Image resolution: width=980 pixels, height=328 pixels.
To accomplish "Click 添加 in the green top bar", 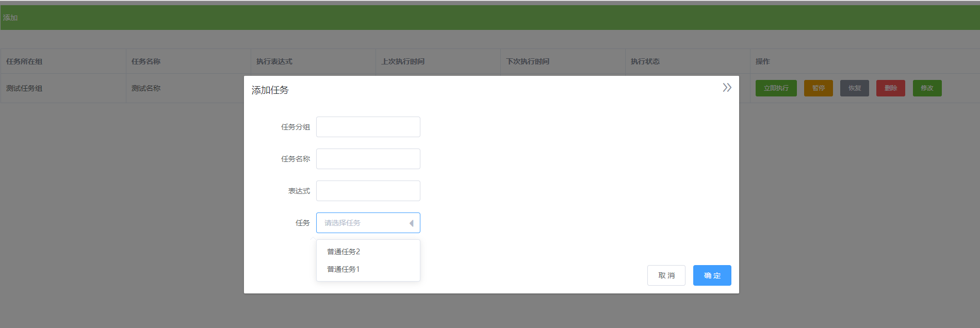I will 10,18.
